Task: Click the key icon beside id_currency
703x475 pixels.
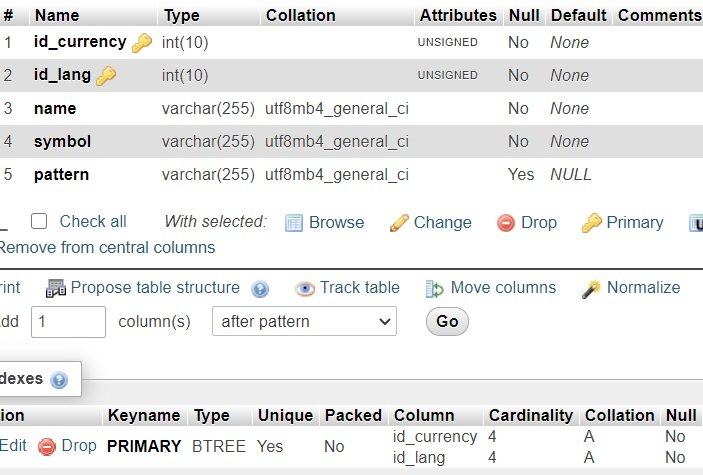Action: click(142, 43)
